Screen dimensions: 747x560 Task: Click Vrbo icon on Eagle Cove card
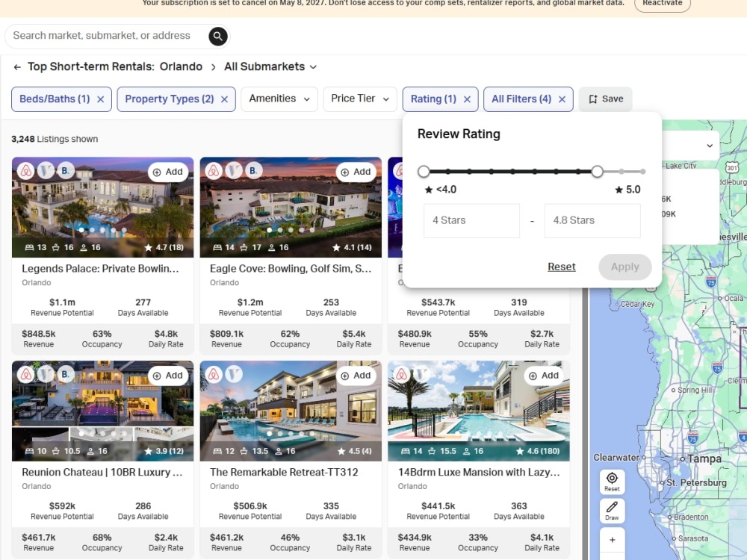tap(234, 170)
